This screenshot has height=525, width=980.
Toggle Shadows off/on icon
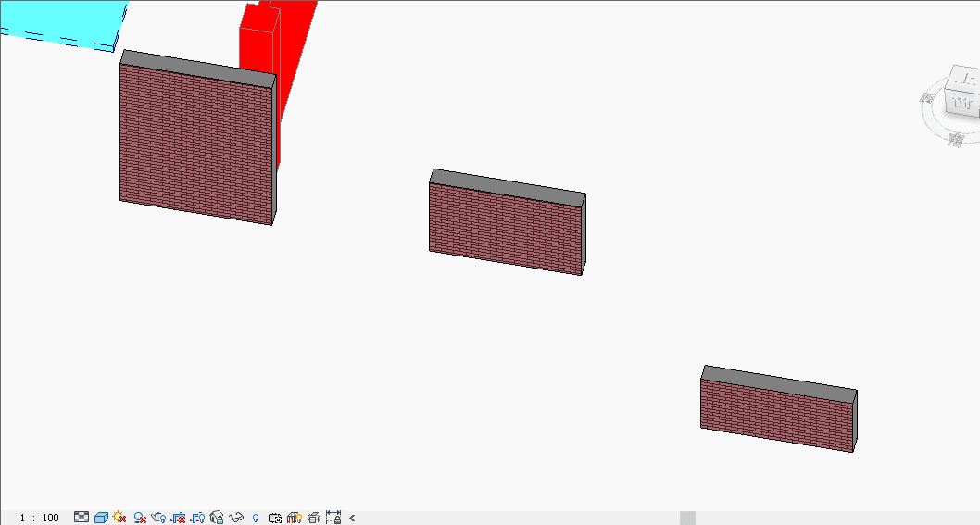point(139,518)
